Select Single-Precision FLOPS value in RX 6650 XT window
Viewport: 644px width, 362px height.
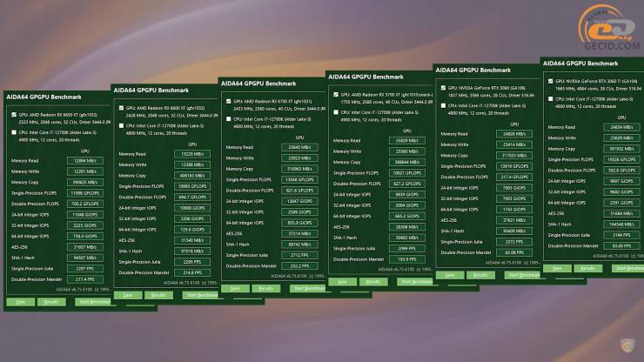pos(85,193)
